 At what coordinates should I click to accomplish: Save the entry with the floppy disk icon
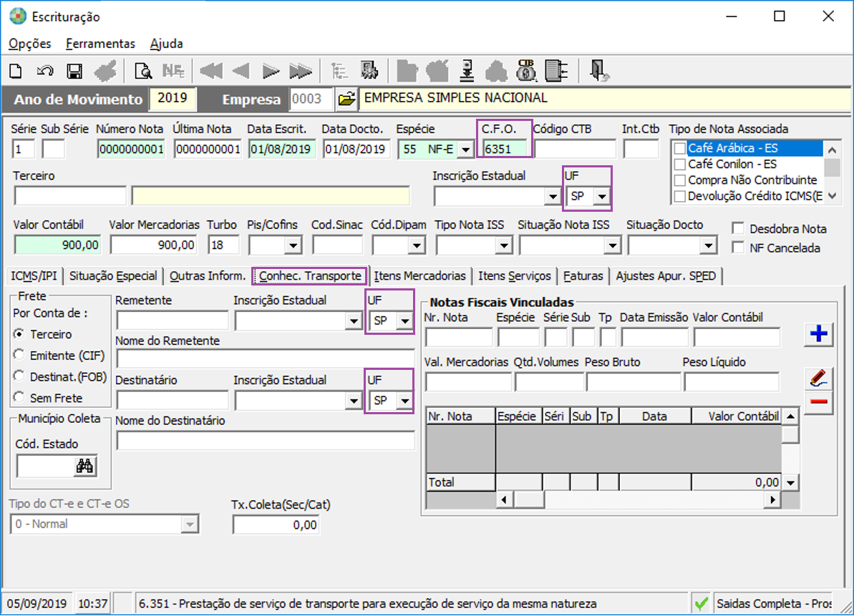pos(74,72)
